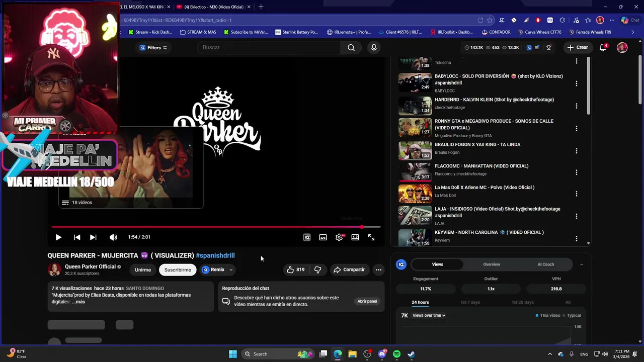Open the YouTube account avatar menu
The image size is (644, 362).
(x=622, y=47)
